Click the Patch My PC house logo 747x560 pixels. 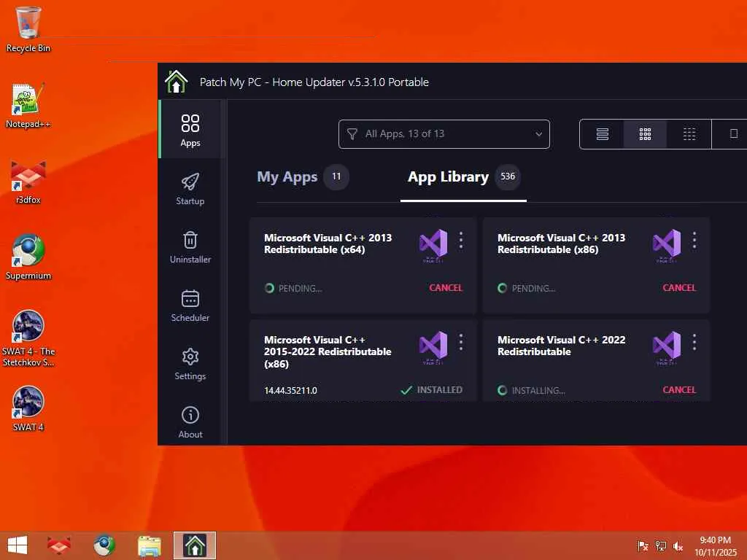pos(177,82)
